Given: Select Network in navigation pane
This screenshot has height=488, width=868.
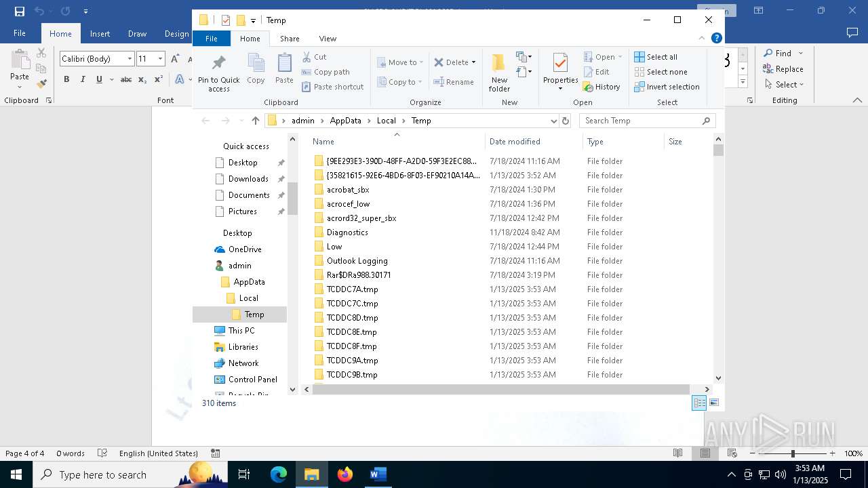Looking at the screenshot, I should coord(243,363).
